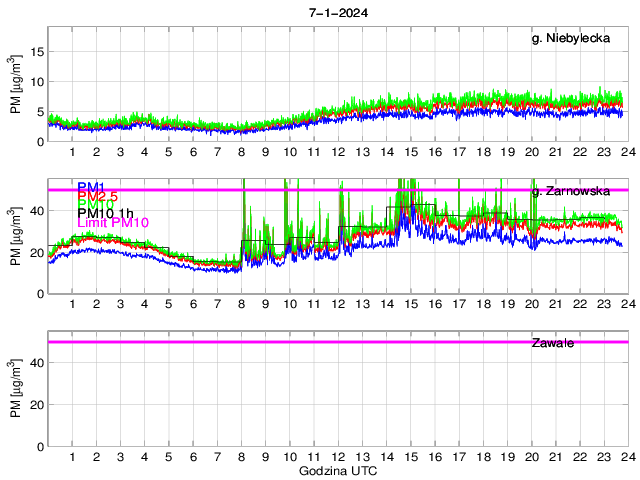Image resolution: width=640 pixels, height=480 pixels.
Task: Select the Zawale station label
Action: [x=553, y=343]
